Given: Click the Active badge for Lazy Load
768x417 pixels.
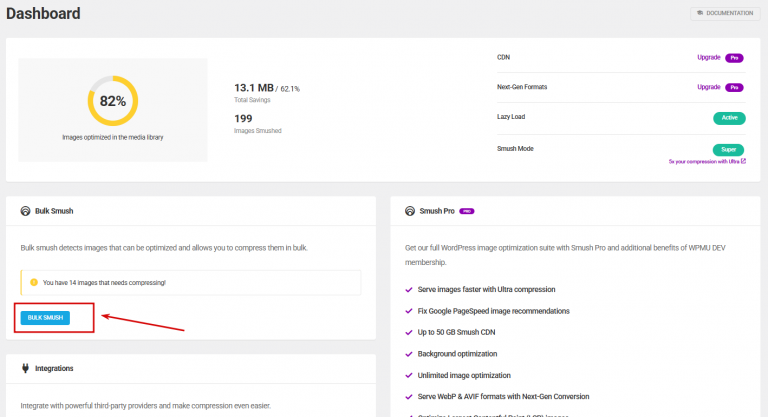Looking at the screenshot, I should point(729,118).
